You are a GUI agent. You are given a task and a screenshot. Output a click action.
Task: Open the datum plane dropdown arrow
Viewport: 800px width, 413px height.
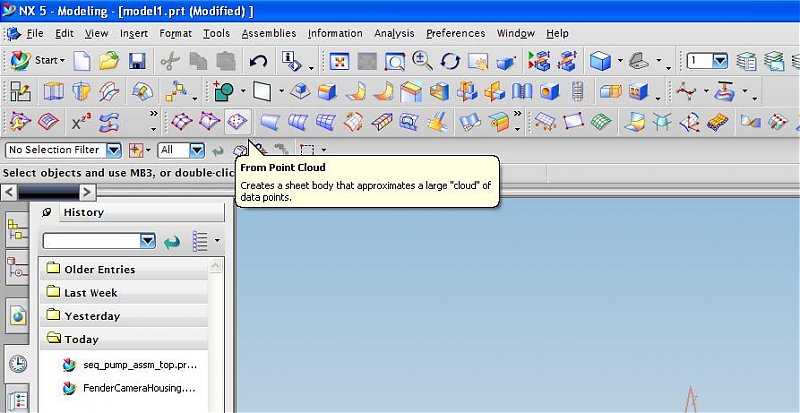point(281,91)
